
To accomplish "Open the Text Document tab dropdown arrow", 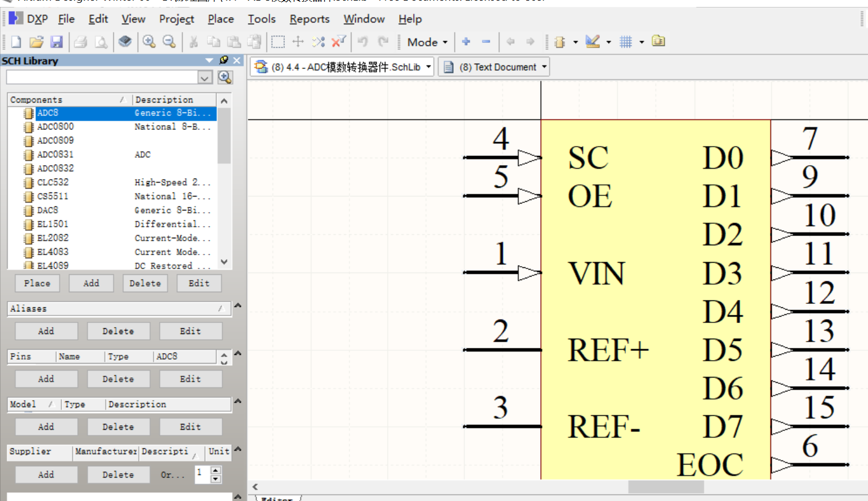I will (544, 67).
